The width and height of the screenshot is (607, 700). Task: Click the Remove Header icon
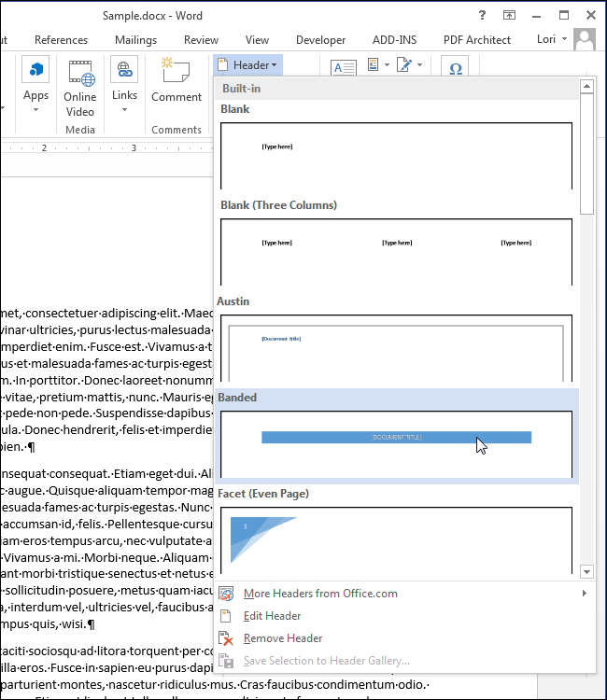tap(226, 638)
